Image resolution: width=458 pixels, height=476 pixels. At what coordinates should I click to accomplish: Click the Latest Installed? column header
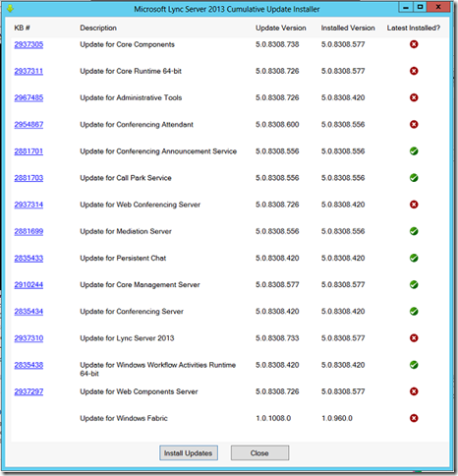tap(413, 28)
